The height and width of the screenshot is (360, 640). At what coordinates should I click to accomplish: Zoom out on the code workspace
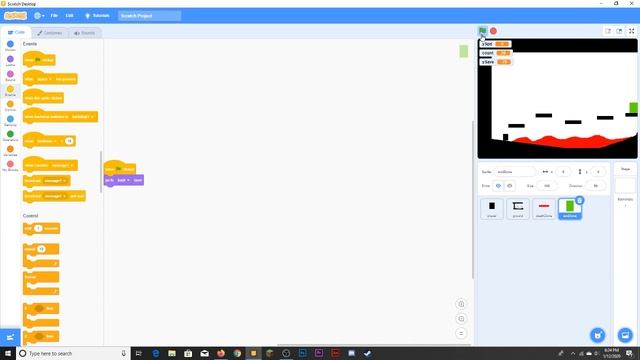(x=461, y=319)
